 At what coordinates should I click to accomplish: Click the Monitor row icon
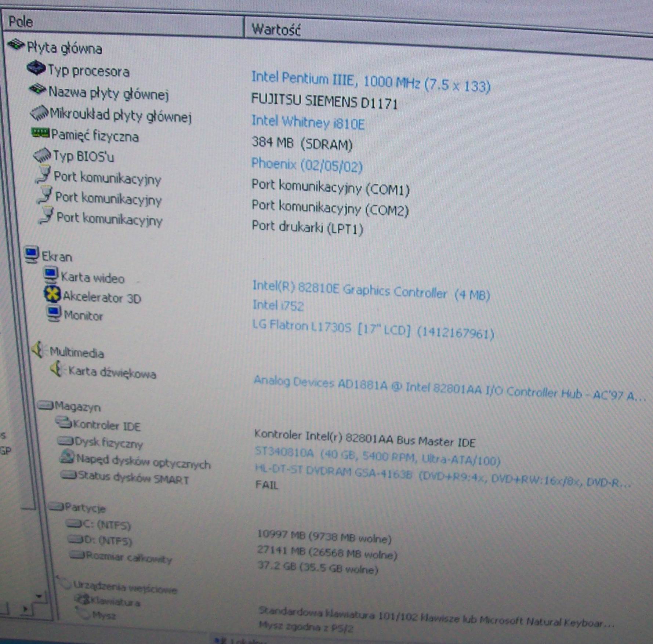(x=54, y=314)
